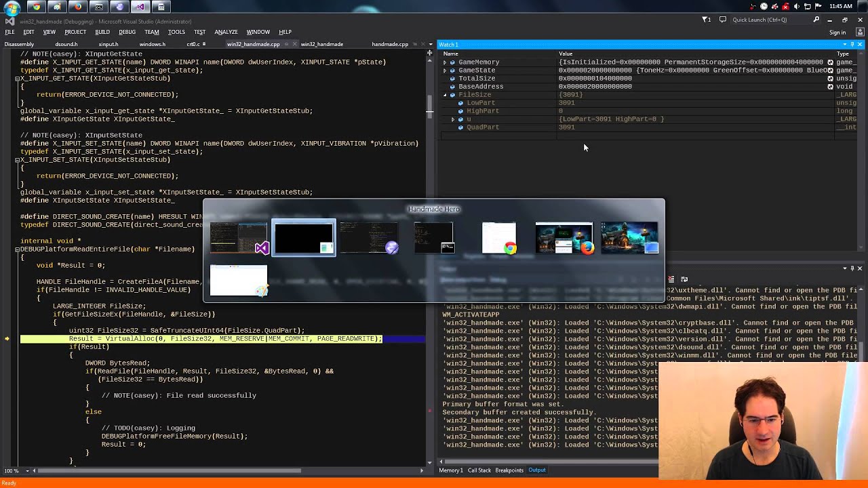Select the Paint thumbnail in Alt-Tab switcher

click(239, 281)
